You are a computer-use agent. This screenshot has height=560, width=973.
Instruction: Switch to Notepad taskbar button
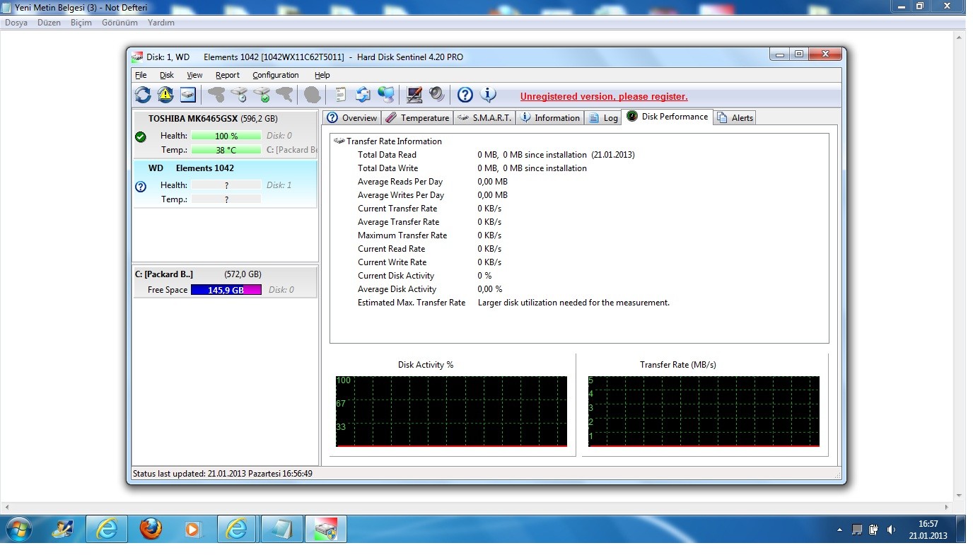point(282,529)
